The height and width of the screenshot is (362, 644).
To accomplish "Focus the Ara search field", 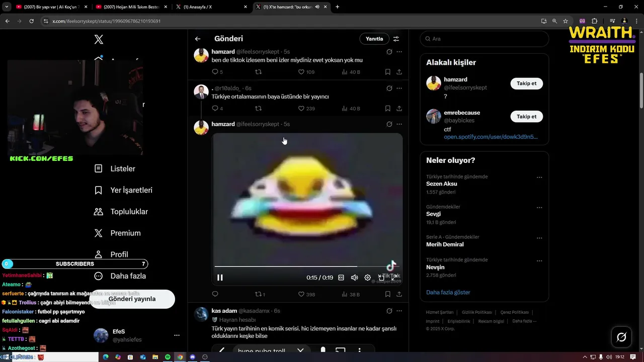I will pyautogui.click(x=484, y=39).
